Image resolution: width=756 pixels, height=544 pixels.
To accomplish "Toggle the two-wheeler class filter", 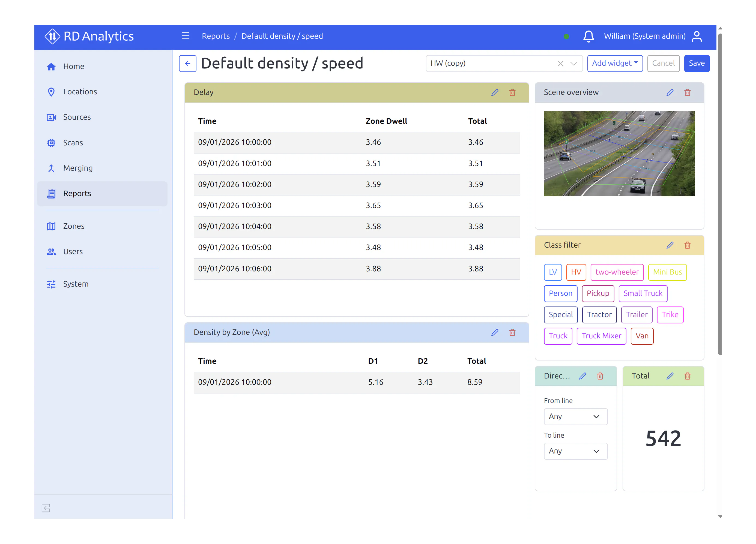I will click(x=617, y=272).
